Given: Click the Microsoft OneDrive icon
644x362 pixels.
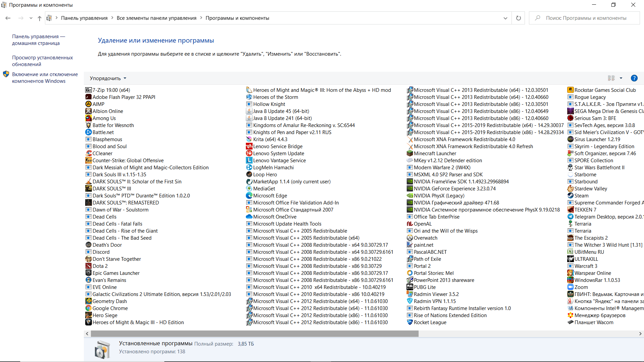Looking at the screenshot, I should tap(249, 217).
